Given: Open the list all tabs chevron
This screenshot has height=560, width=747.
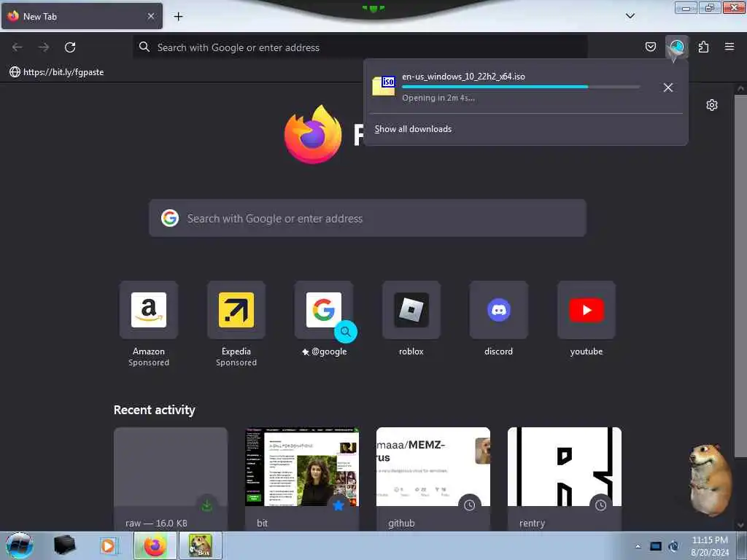Looking at the screenshot, I should pos(630,16).
